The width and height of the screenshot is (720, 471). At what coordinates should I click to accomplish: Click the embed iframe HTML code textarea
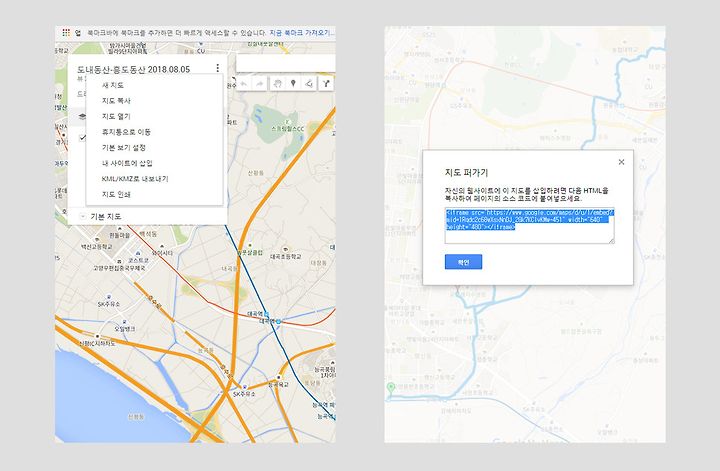coord(529,225)
